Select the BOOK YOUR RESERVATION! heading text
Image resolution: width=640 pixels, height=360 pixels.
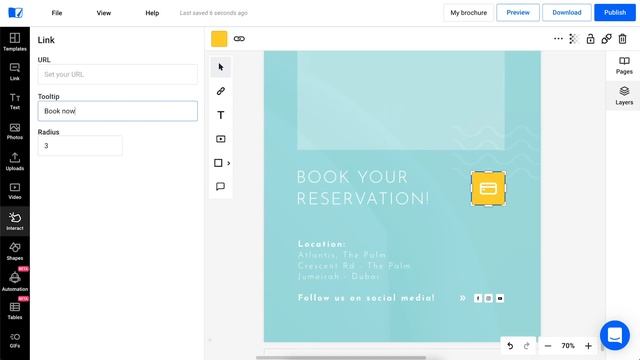[x=362, y=188]
